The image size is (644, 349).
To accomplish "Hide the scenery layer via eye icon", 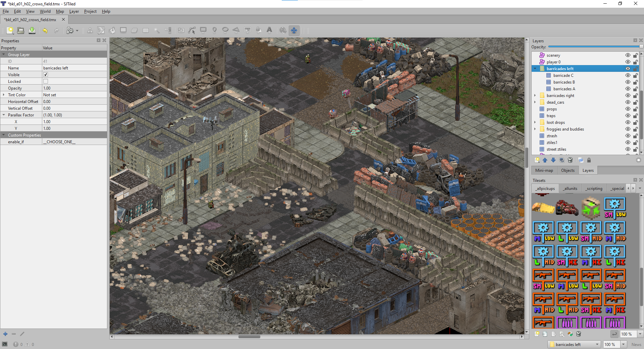I will 628,55.
